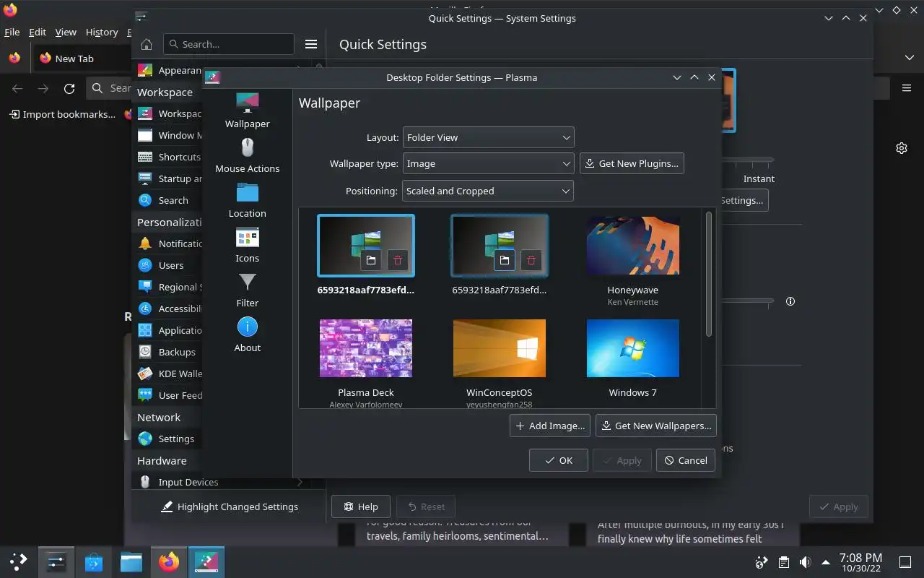Switch to Firefox in taskbar
The width and height of the screenshot is (924, 578).
click(x=169, y=561)
